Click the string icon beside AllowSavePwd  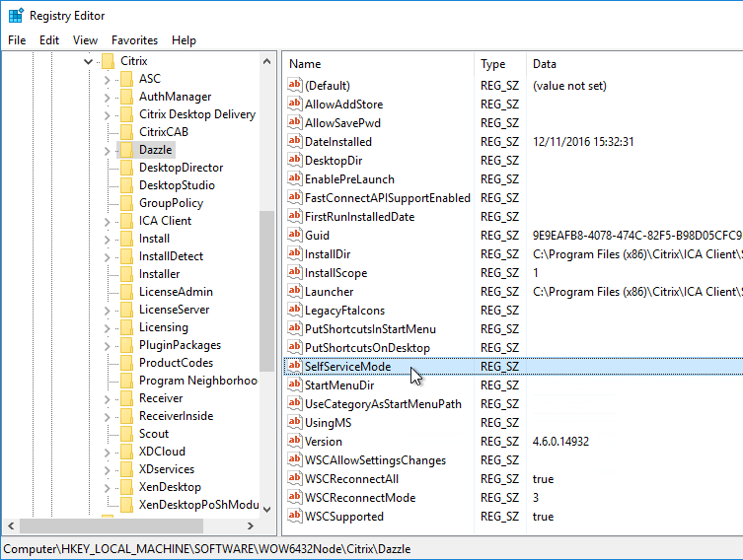(x=295, y=122)
